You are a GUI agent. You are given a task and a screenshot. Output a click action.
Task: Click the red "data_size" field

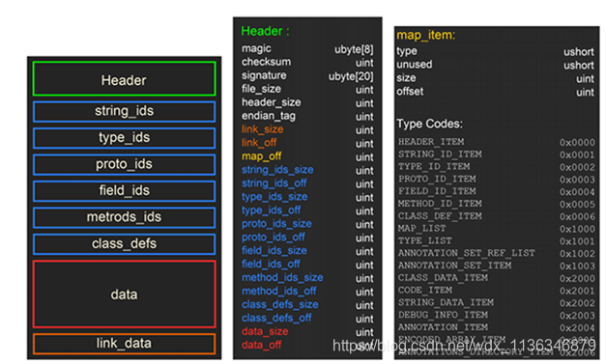click(x=265, y=331)
